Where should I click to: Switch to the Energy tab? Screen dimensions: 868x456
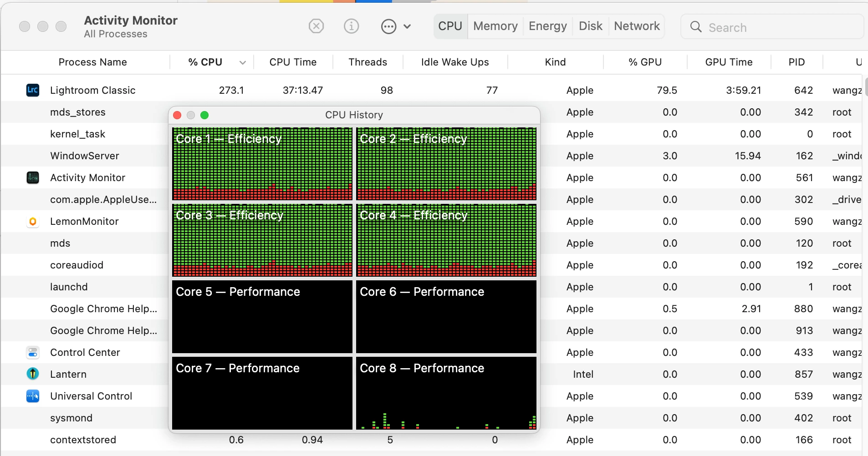[548, 26]
